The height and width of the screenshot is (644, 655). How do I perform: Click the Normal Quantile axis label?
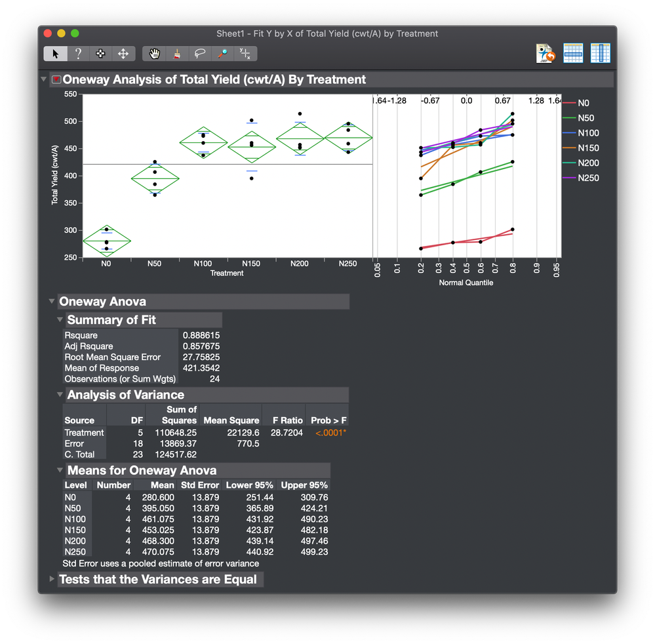pos(466,283)
